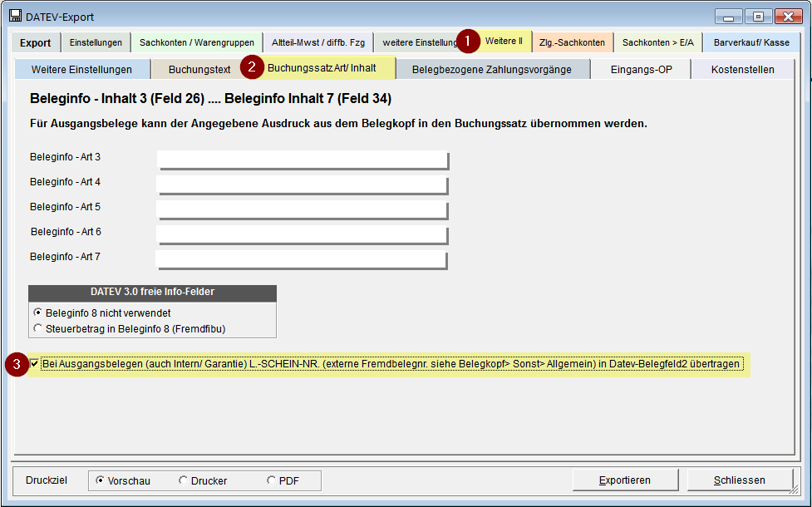The height and width of the screenshot is (507, 812).
Task: Click the Beleginfo - Art 4 input field
Action: click(x=302, y=185)
